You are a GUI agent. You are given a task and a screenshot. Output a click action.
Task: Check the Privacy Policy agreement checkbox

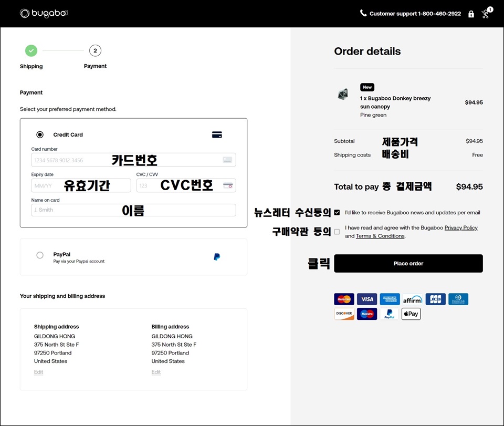[337, 232]
